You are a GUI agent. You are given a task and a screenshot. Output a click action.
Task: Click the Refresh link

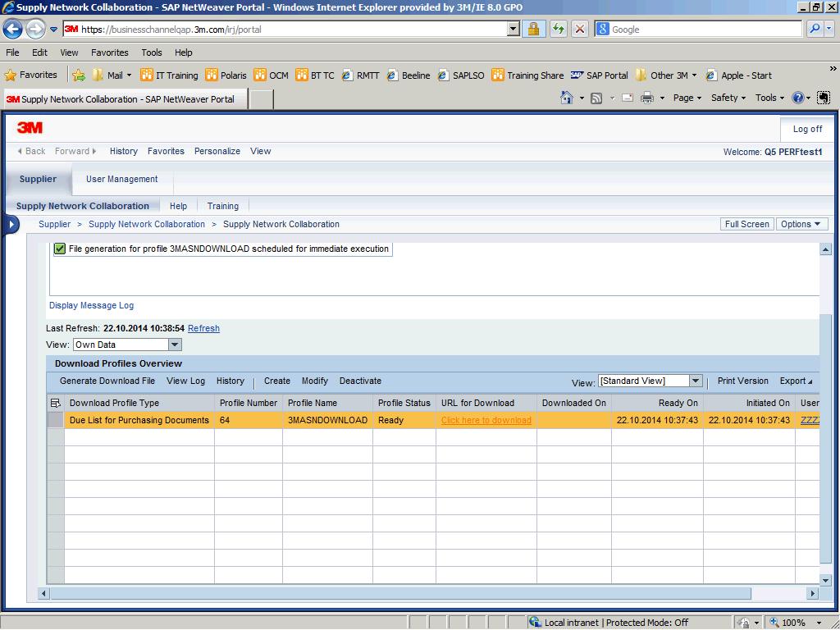(203, 328)
